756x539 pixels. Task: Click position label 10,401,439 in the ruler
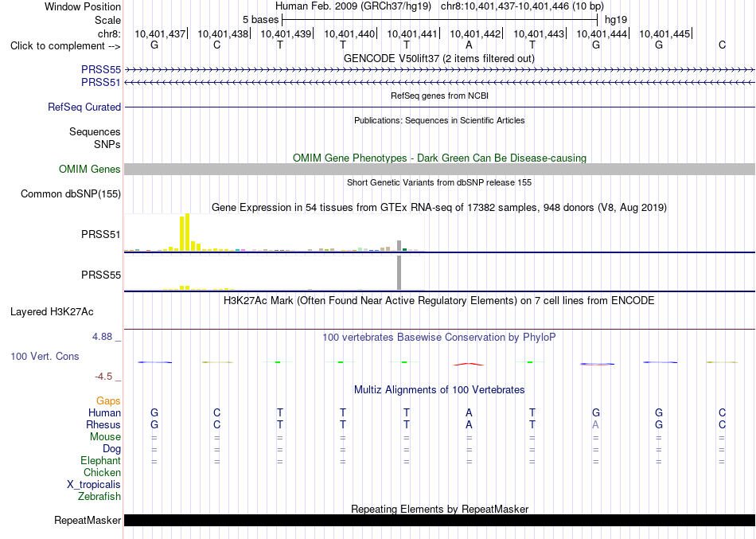[x=286, y=33]
